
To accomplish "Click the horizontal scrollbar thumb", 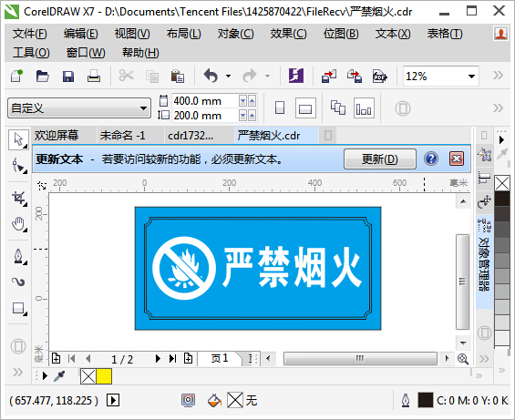I will pyautogui.click(x=360, y=358).
